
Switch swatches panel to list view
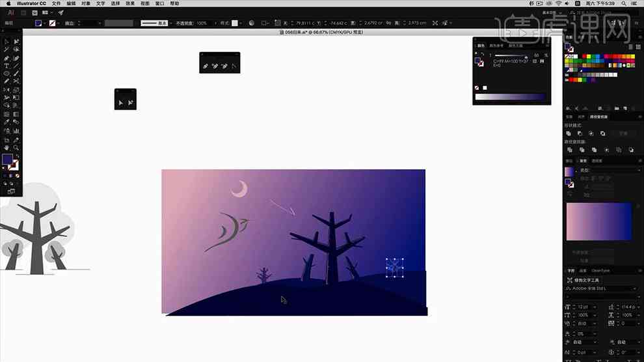(630, 47)
